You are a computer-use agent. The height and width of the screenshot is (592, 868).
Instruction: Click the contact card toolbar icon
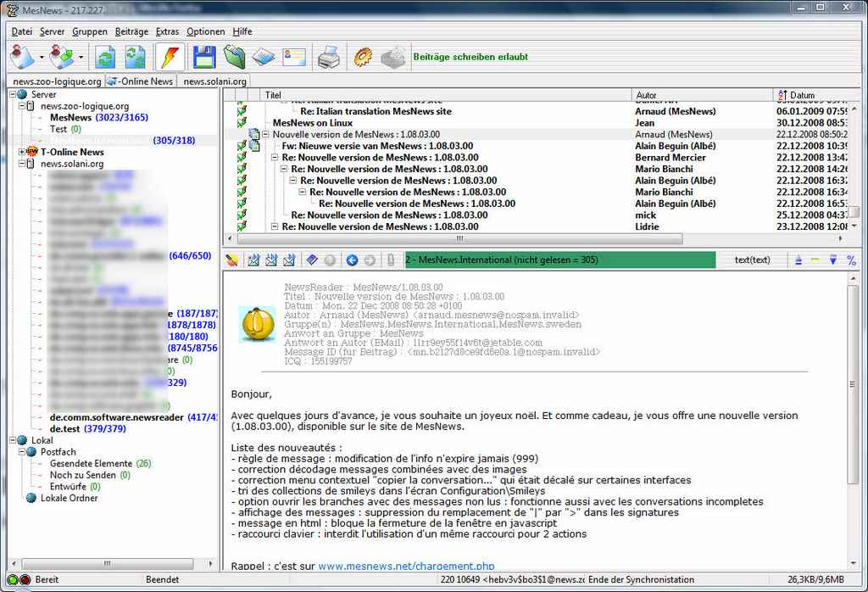point(293,57)
